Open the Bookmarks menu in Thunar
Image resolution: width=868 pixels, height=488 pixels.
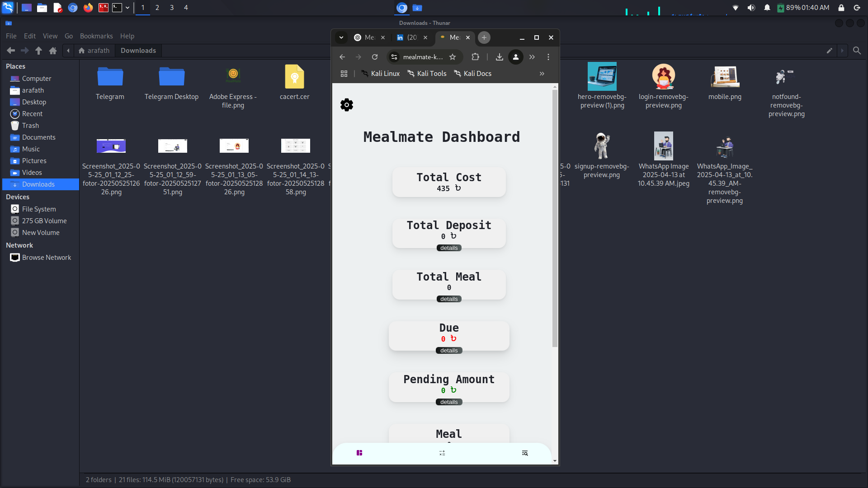click(96, 36)
